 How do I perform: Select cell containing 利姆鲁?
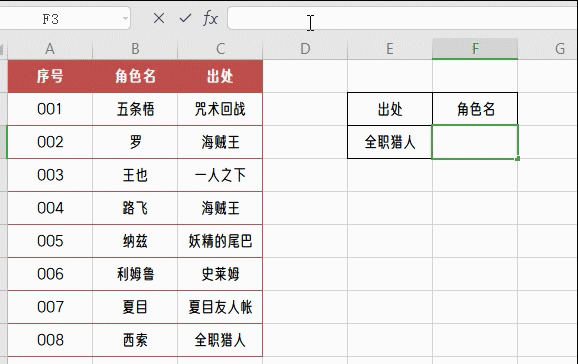pos(135,274)
